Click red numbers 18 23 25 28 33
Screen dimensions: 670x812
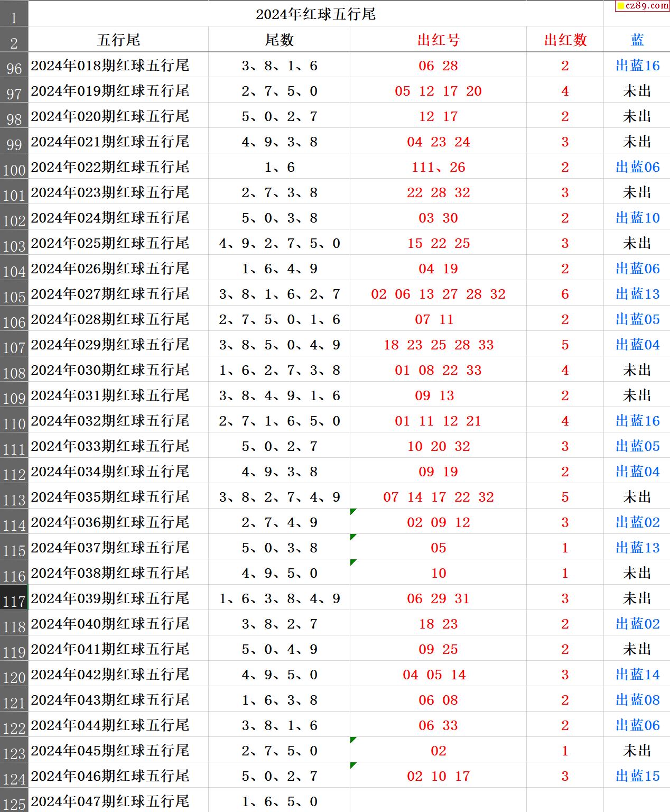click(x=438, y=345)
